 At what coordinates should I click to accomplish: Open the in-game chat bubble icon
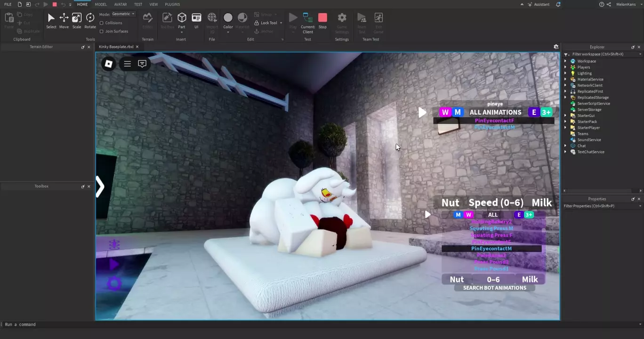coord(142,64)
